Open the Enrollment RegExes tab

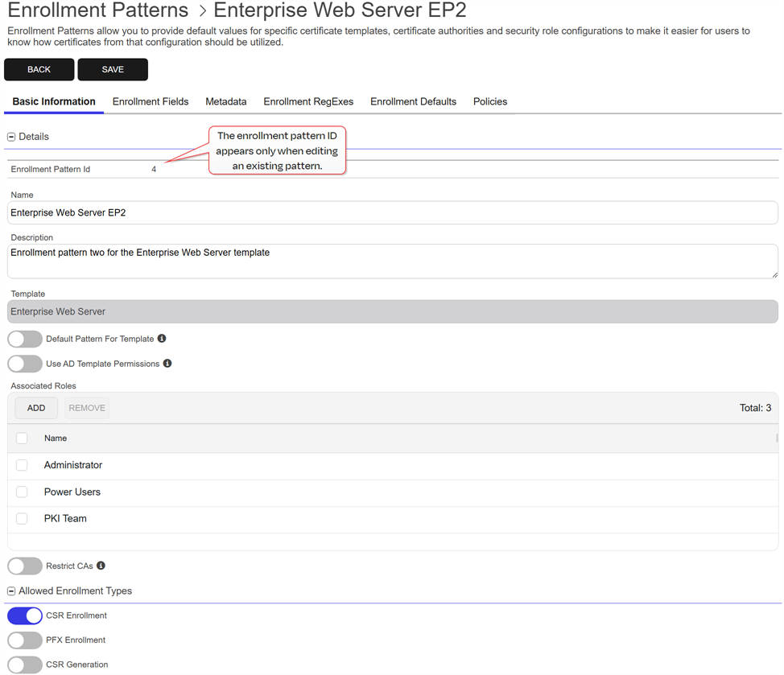coord(308,101)
